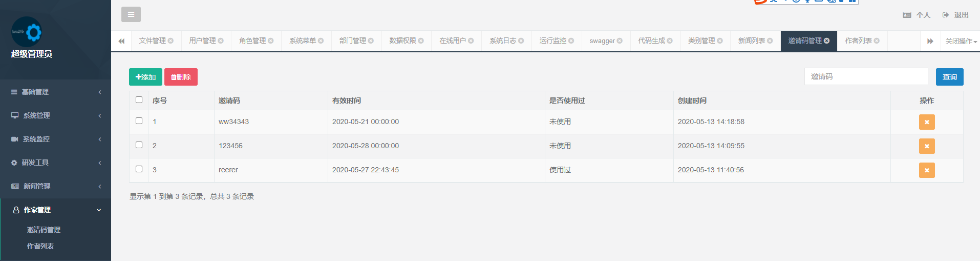This screenshot has height=261, width=980.
Task: Close the 代码生成 tab via its x icon
Action: [x=670, y=41]
